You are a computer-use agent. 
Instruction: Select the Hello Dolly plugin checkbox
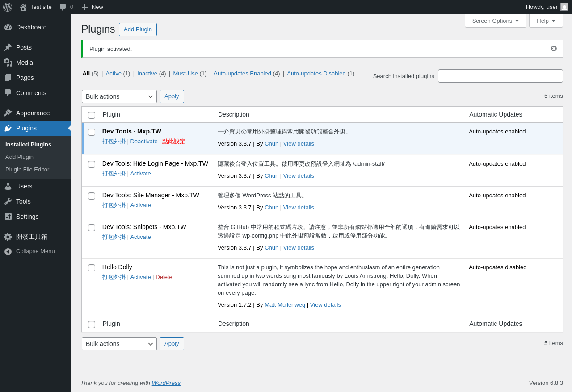click(x=92, y=268)
